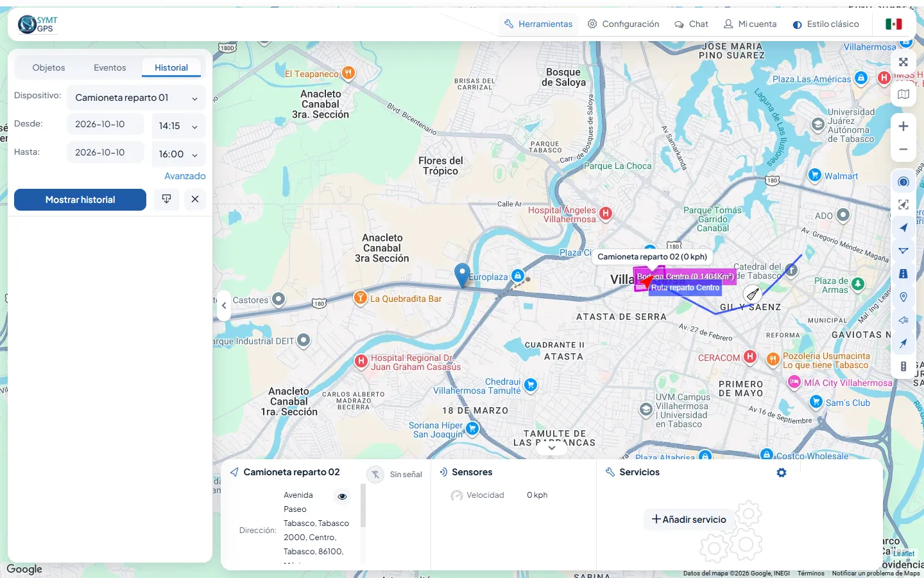Click the export history download icon
Viewport: 924px width, 578px height.
(166, 199)
